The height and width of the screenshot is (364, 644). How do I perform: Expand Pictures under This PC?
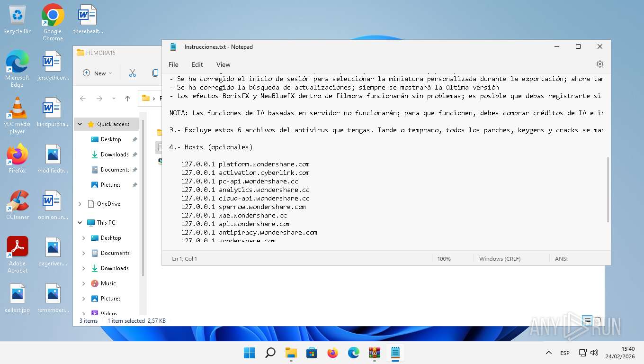tap(84, 299)
